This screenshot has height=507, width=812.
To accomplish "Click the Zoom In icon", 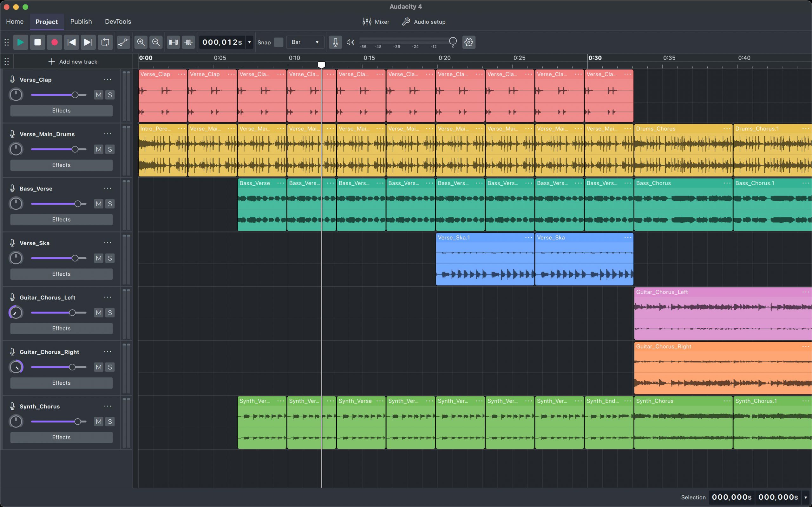I will pos(141,42).
